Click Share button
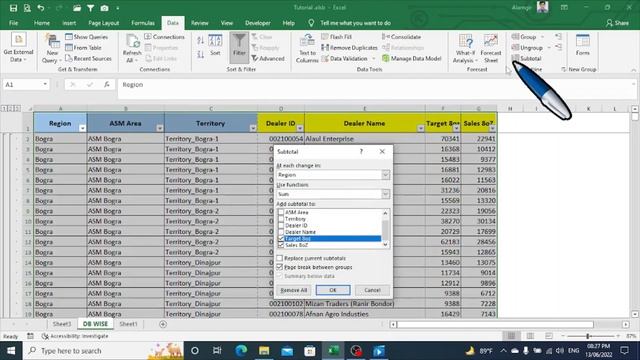The width and height of the screenshot is (640, 360). point(617,23)
